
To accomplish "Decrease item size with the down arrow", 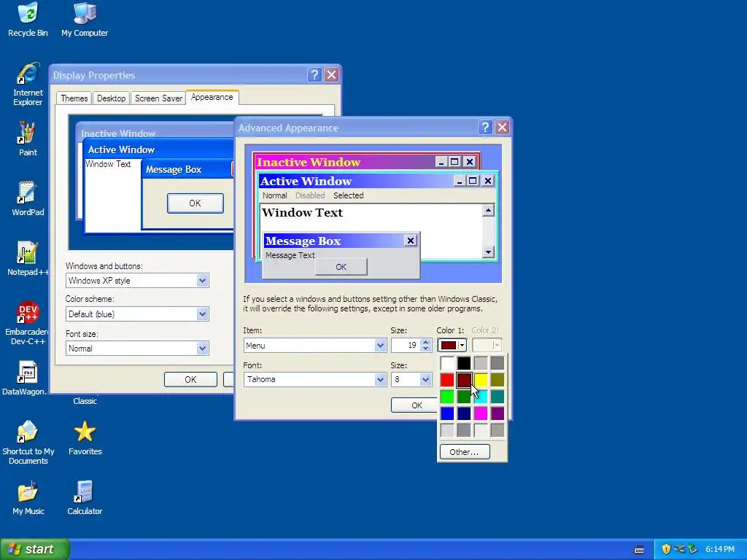I will 426,349.
